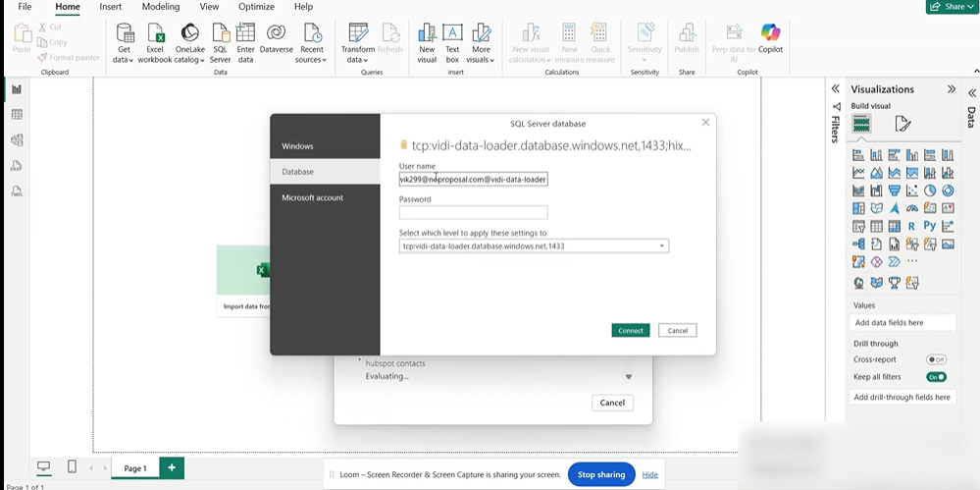The height and width of the screenshot is (490, 980).
Task: Add a Text box from ribbon
Action: click(x=452, y=43)
